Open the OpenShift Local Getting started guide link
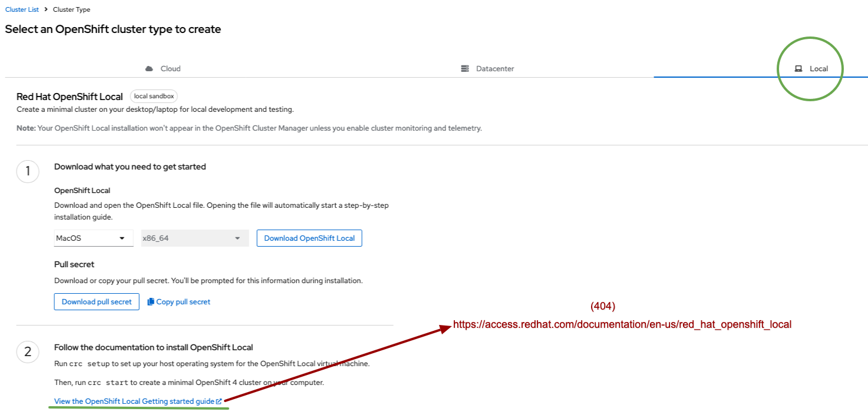 [134, 401]
